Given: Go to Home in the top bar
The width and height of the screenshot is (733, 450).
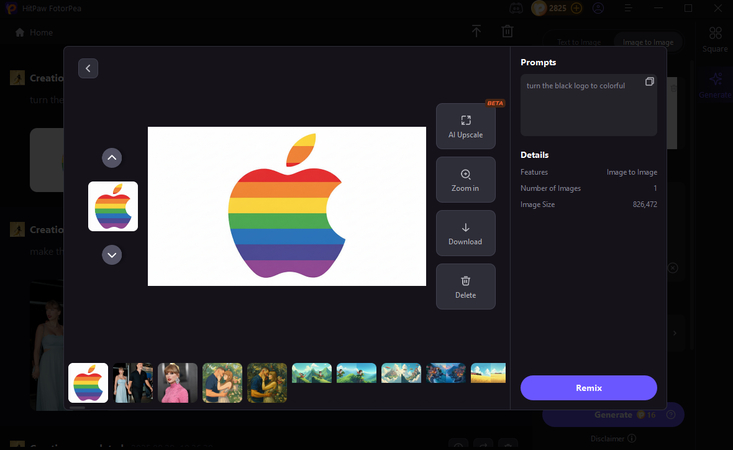Looking at the screenshot, I should tap(35, 32).
